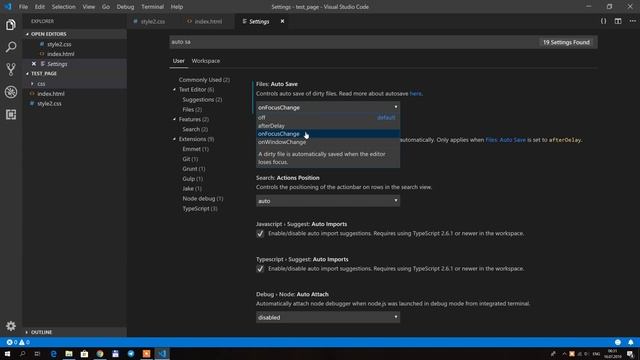This screenshot has height=360, width=640.
Task: Choose the 'off' auto save option
Action: click(328, 118)
